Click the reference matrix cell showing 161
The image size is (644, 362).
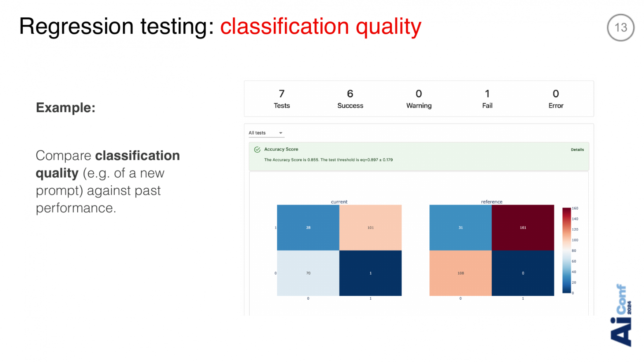523,227
